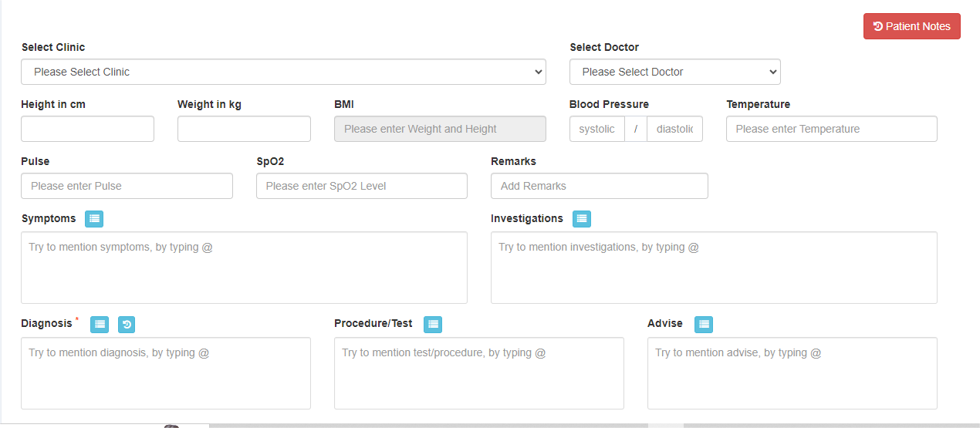Click the Patient Notes button
The width and height of the screenshot is (980, 428).
point(911,26)
